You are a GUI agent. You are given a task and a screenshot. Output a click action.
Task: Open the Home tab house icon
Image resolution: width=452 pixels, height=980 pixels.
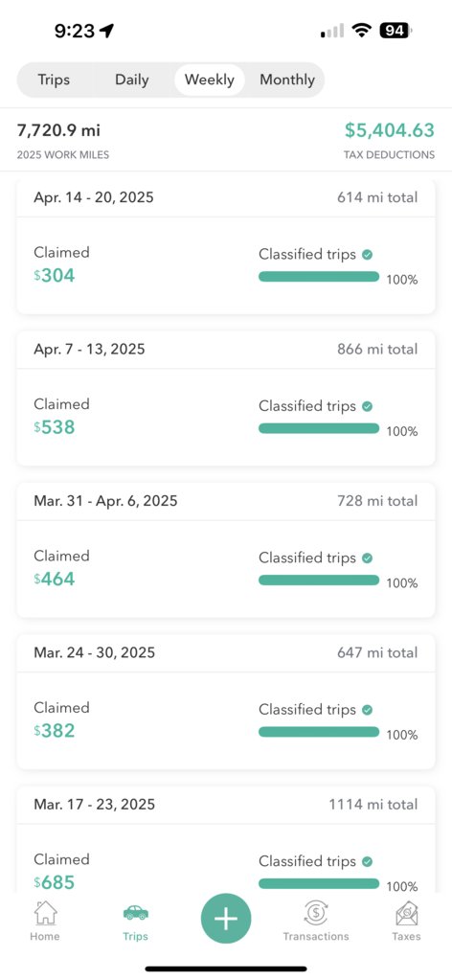point(45,913)
